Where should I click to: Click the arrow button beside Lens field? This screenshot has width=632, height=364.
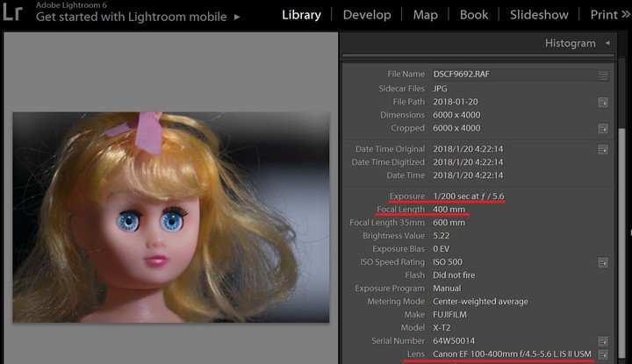(x=603, y=354)
